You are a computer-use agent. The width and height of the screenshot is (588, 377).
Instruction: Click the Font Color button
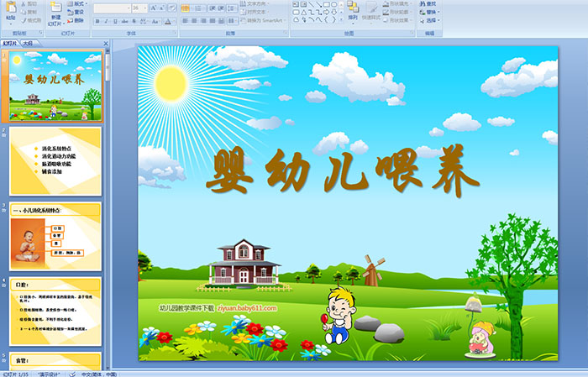168,21
